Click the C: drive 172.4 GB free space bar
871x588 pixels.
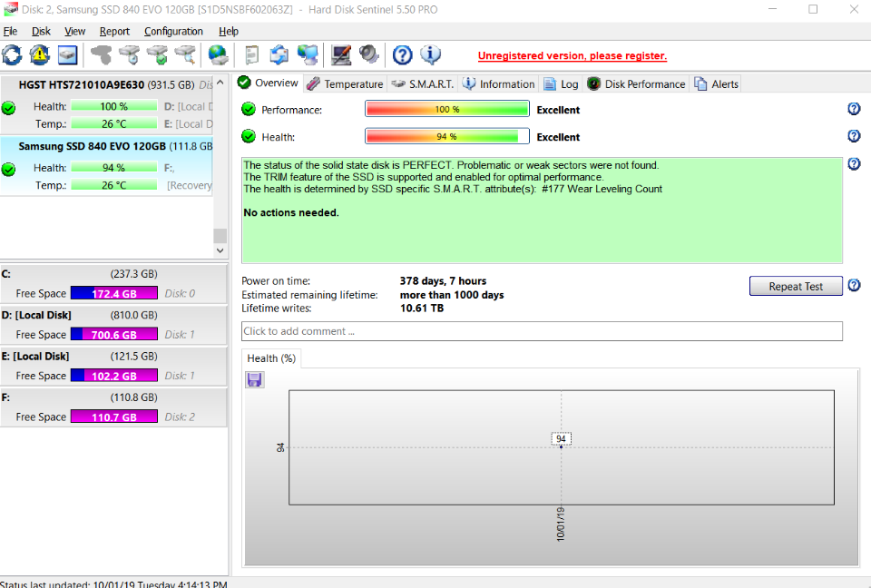(x=114, y=293)
